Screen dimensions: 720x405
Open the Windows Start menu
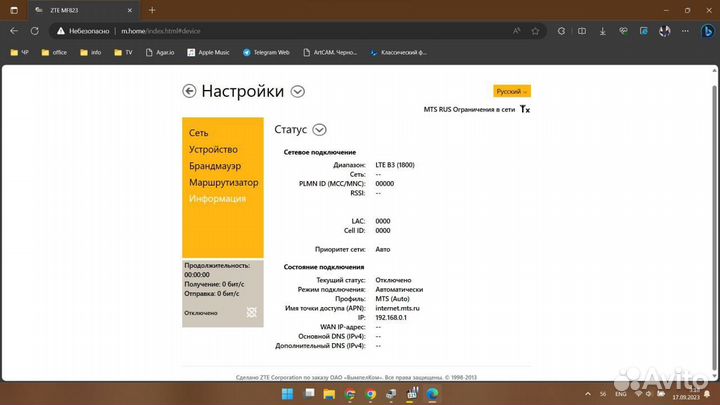coord(287,394)
